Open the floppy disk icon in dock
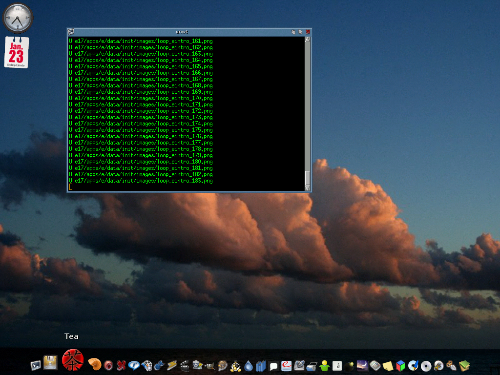The height and width of the screenshot is (375, 500). click(x=50, y=363)
